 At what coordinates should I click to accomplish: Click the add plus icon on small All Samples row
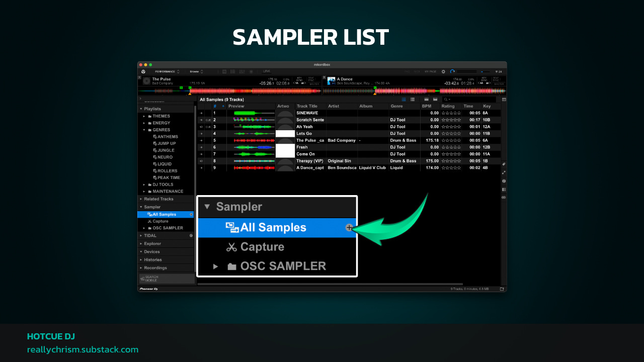pos(191,214)
